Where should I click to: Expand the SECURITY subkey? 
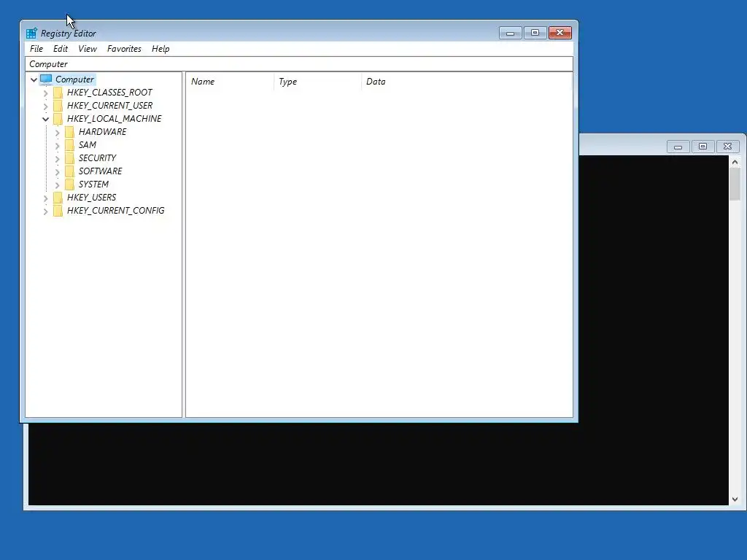click(x=57, y=158)
